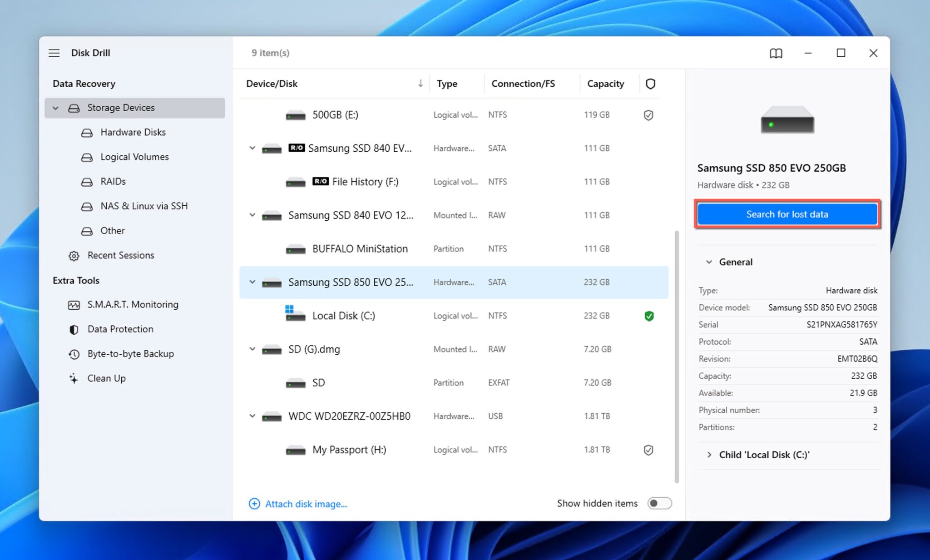The width and height of the screenshot is (930, 560).
Task: Sort by the Capacity column header
Action: 605,84
